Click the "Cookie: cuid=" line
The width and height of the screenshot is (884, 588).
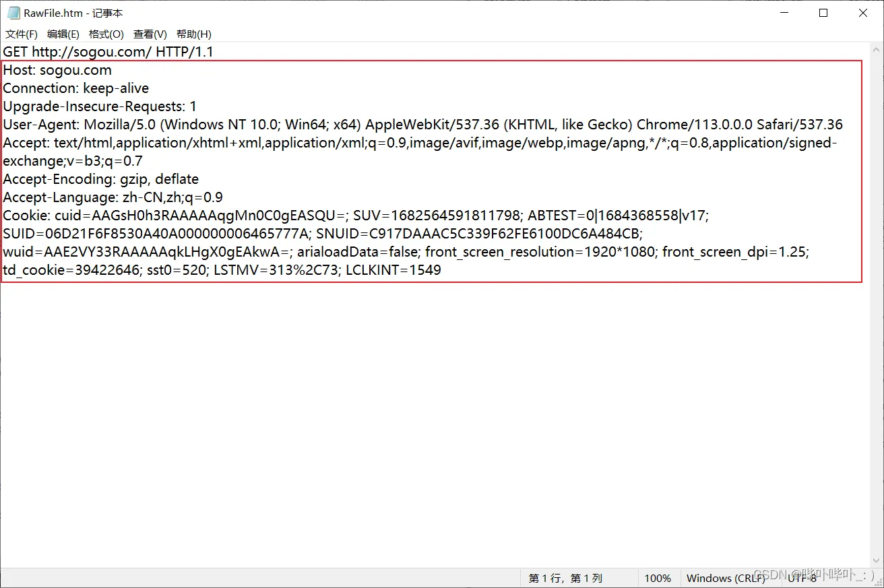click(356, 216)
